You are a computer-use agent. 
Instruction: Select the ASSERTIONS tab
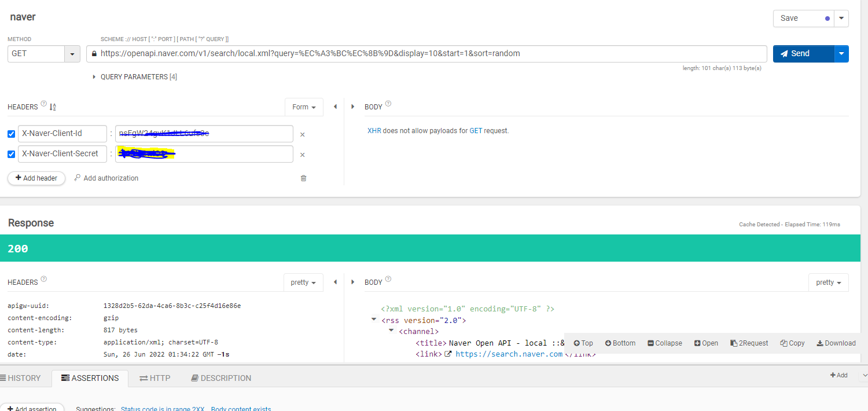pos(90,378)
